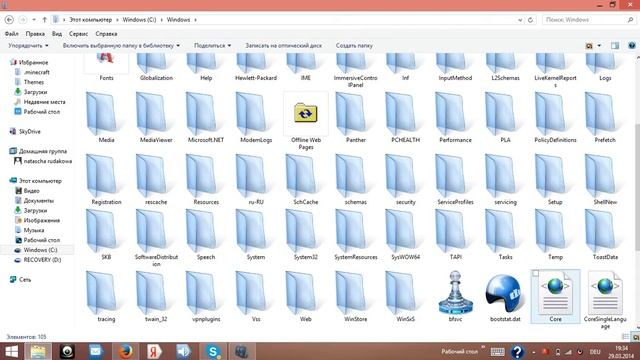Viewport: 640px width, 360px height.
Task: Expand the address bar history dropdown
Action: click(x=520, y=20)
